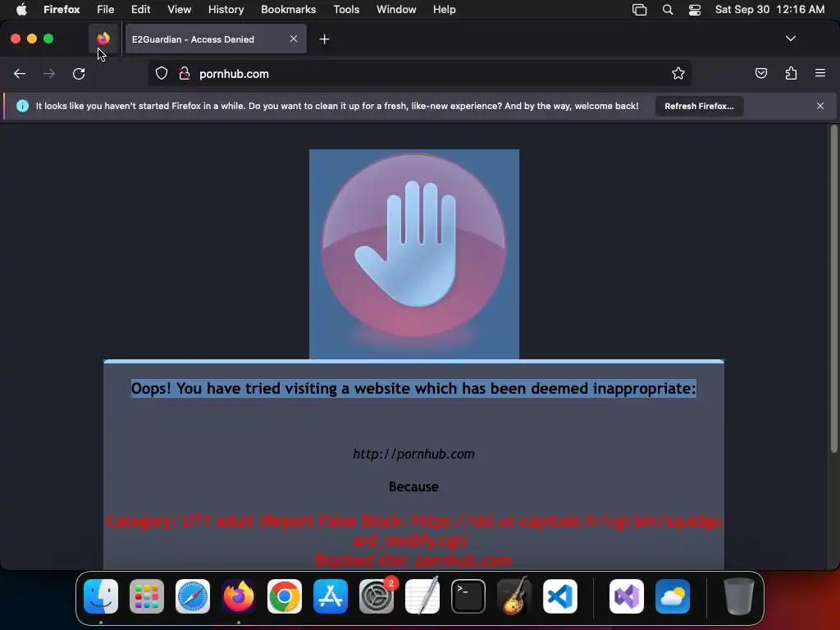This screenshot has height=630, width=840.
Task: Open Spotlight search in menu bar
Action: [668, 9]
